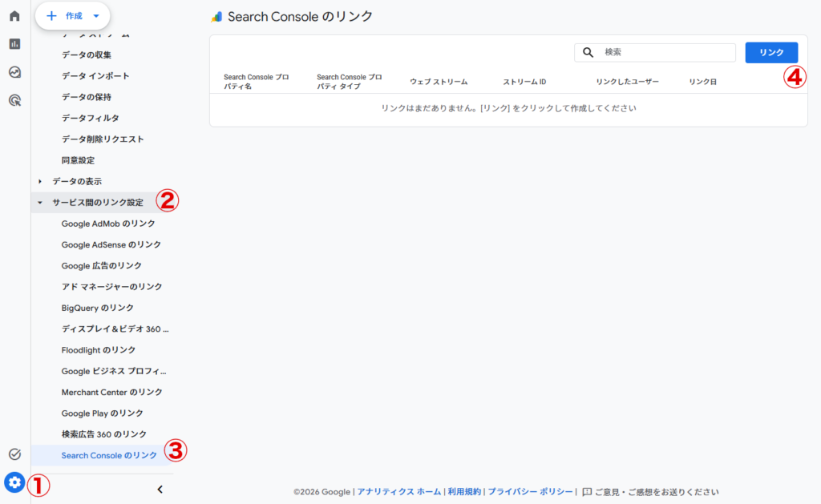821x504 pixels.
Task: Open ディスプレイ＆ビデオ 360 link item
Action: pos(115,329)
